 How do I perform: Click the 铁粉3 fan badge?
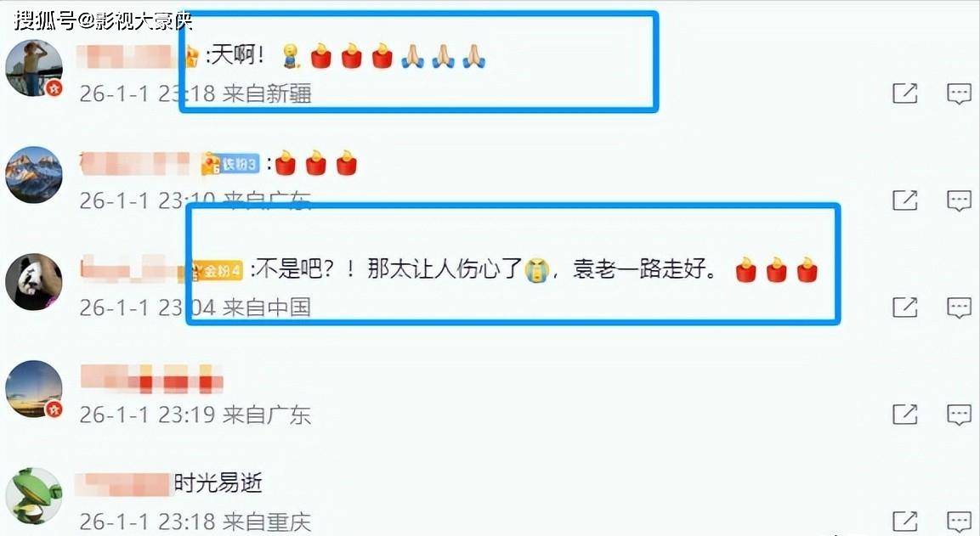click(x=230, y=164)
